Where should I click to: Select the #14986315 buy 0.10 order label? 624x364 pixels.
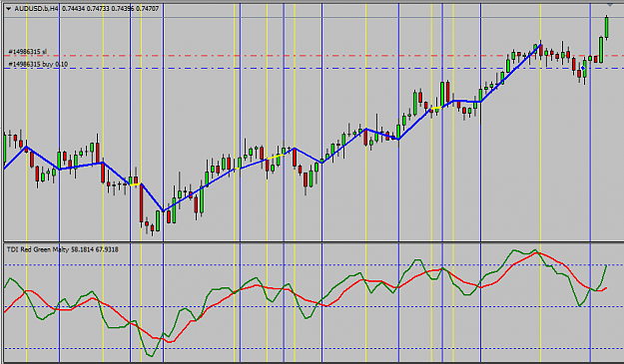coord(38,64)
